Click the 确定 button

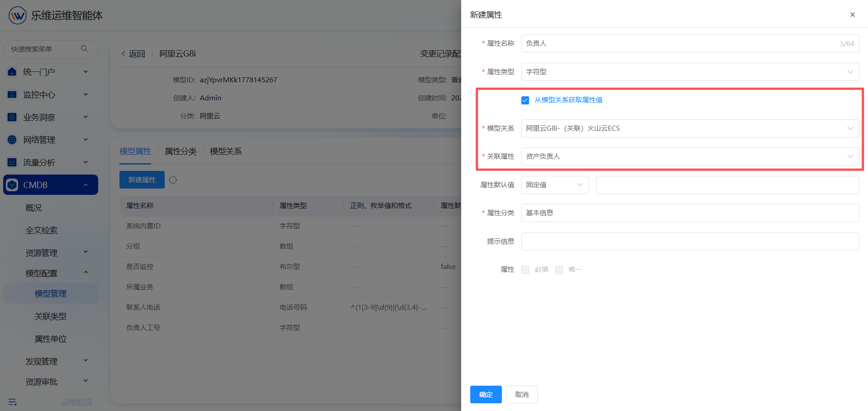tap(486, 394)
